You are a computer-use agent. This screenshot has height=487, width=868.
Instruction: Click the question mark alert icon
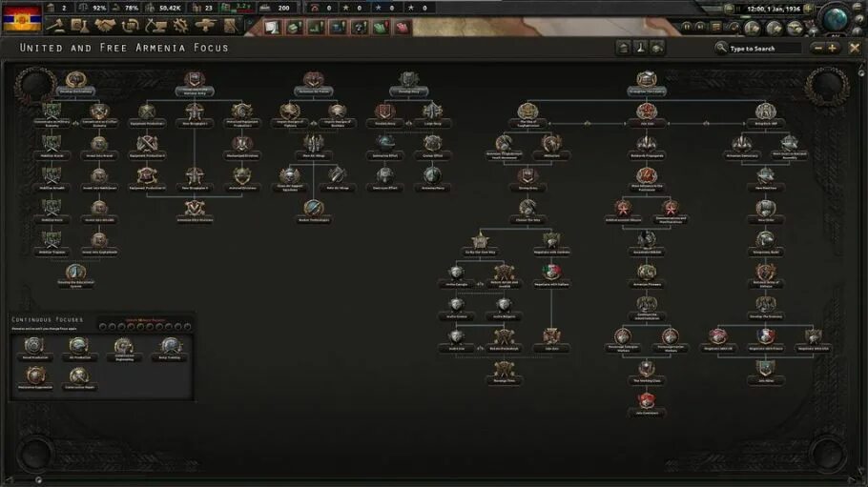[360, 27]
